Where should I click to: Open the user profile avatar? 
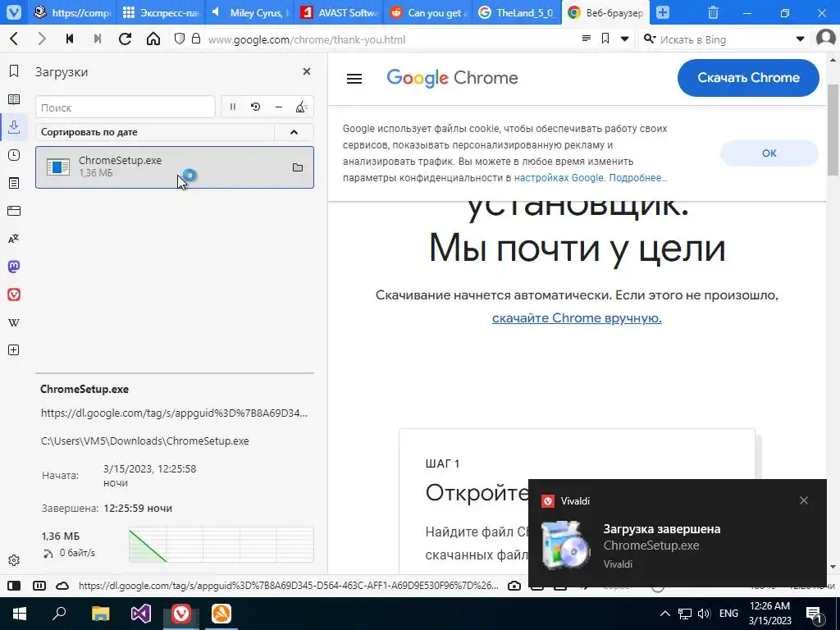click(825, 39)
